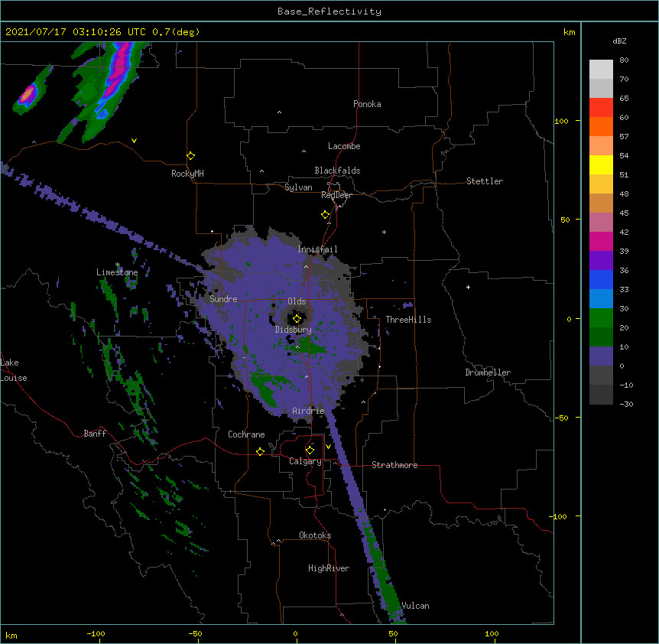Image resolution: width=659 pixels, height=644 pixels.
Task: Click the white asterisk above Limestone label
Action: tap(117, 265)
